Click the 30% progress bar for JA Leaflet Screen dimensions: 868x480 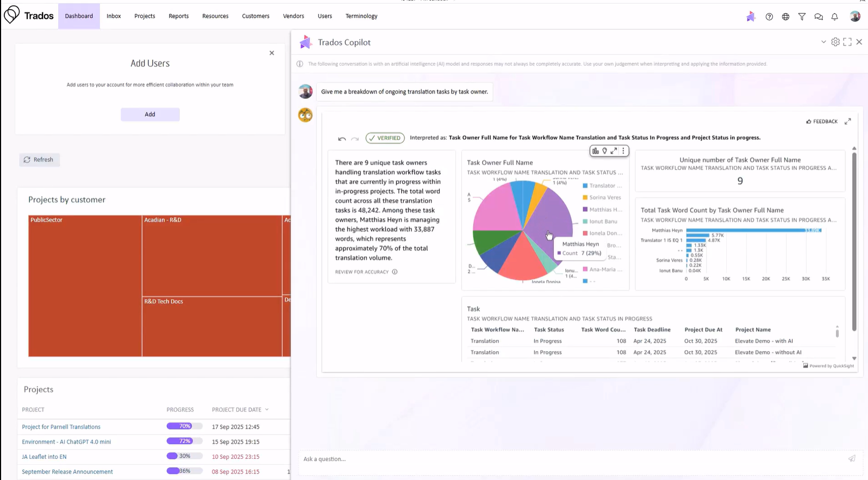coord(184,456)
